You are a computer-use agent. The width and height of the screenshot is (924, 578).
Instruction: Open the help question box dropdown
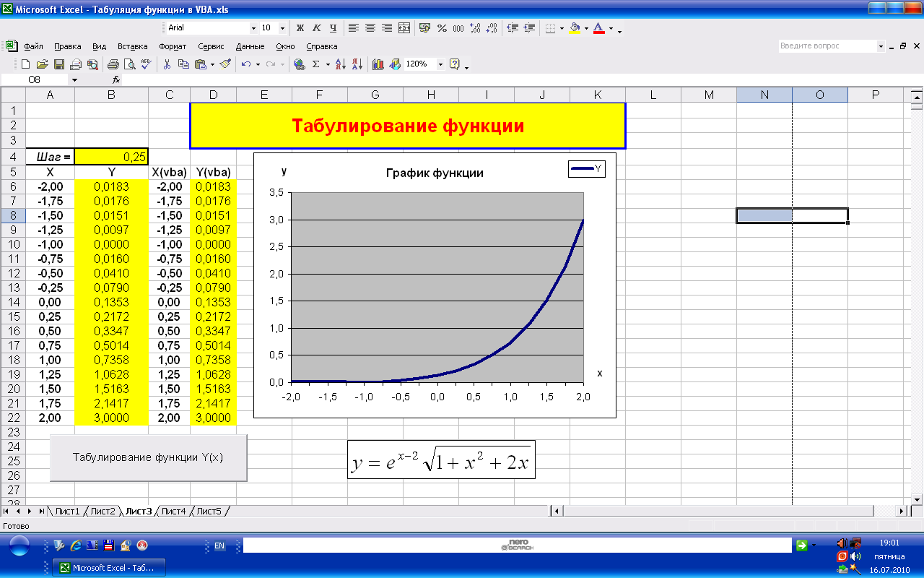coord(881,46)
